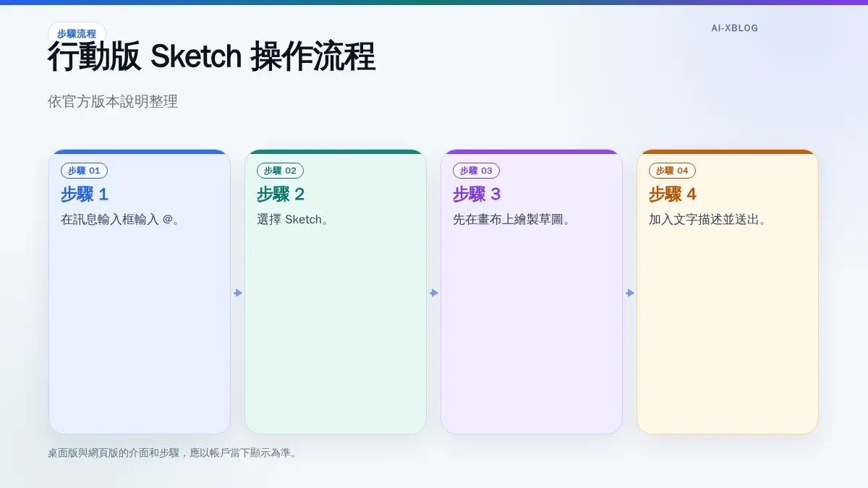Select the title 行動版 Sketch 操作流程
The width and height of the screenshot is (868, 488).
coord(212,57)
